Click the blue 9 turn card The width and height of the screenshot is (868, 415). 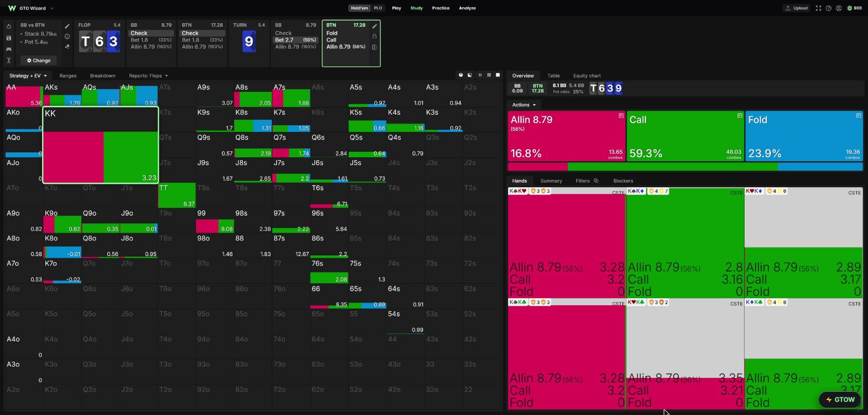249,42
